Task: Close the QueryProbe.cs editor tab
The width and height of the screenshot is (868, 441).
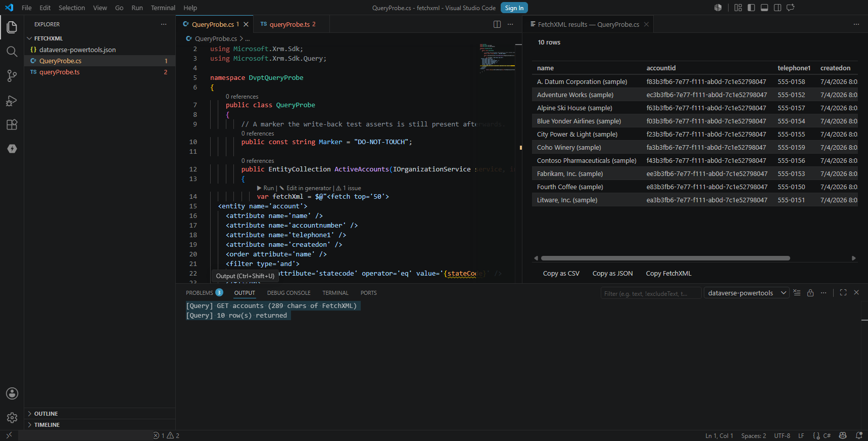Action: 246,24
